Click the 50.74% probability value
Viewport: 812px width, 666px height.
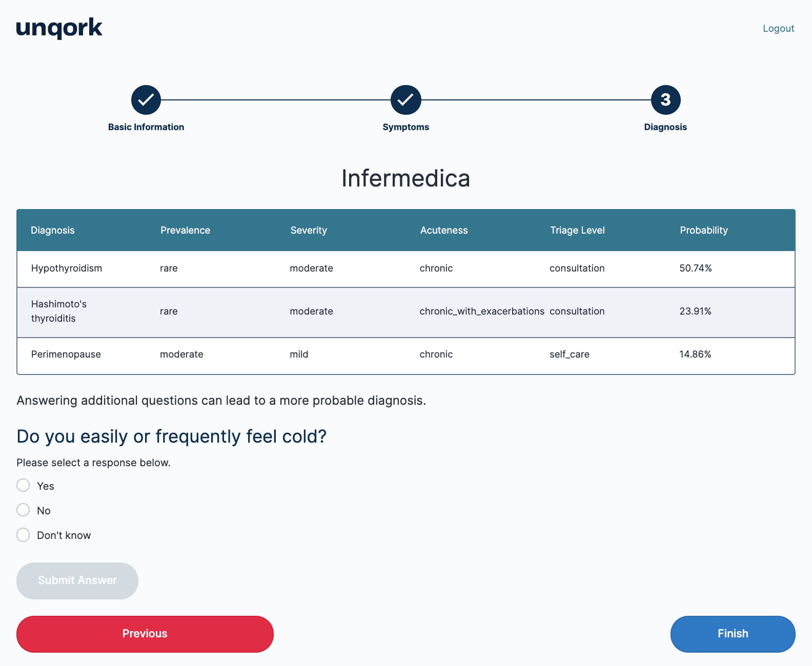click(x=696, y=268)
